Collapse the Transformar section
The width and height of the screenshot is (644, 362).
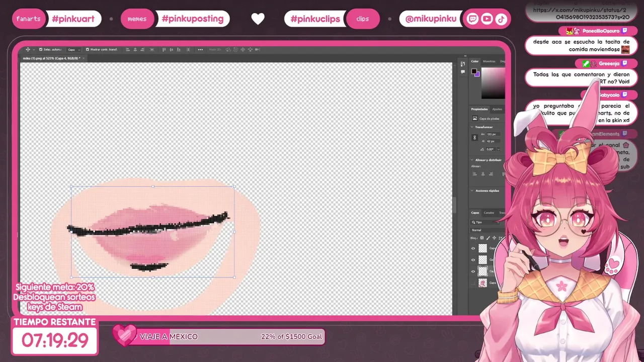471,127
